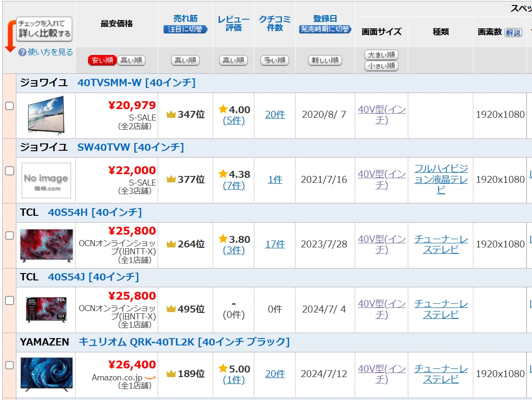Click the crown icon beside 264位

[x=171, y=244]
